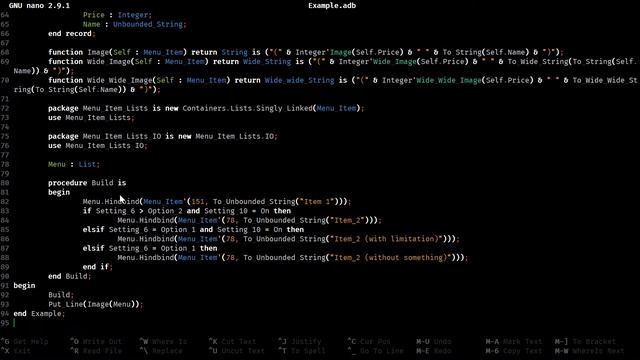Click the M-W WhereIs Next shortcut
The height and width of the screenshot is (360, 640).
(x=590, y=351)
